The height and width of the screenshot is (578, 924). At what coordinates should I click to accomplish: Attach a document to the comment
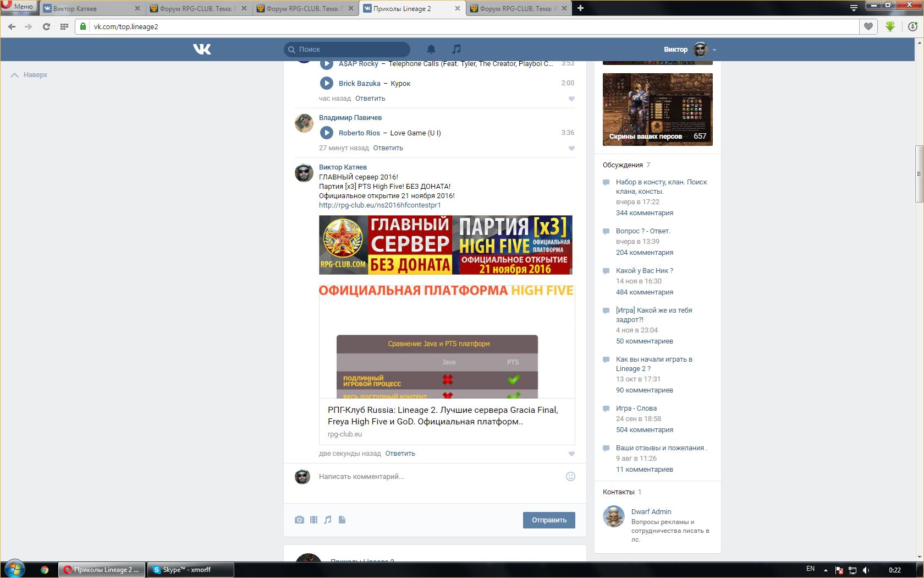pyautogui.click(x=342, y=520)
